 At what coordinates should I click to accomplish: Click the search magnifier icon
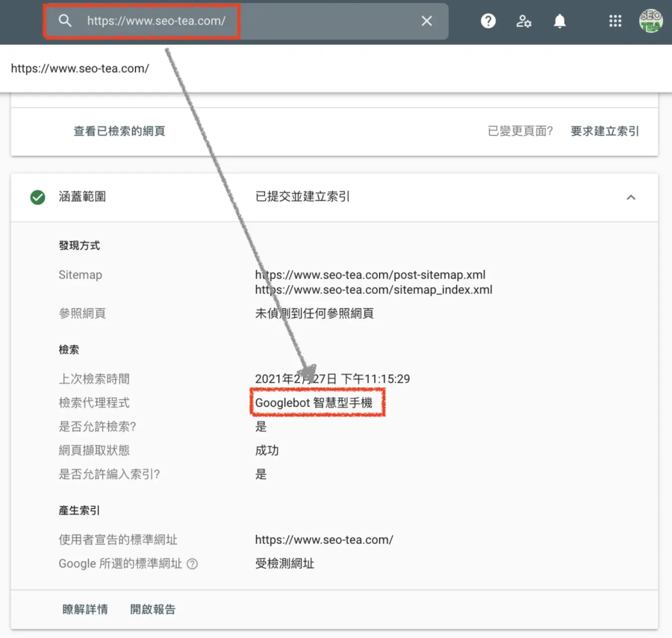[65, 21]
